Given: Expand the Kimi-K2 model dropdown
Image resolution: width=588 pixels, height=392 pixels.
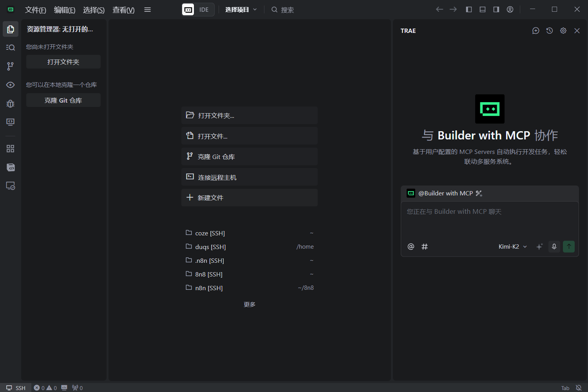Looking at the screenshot, I should click(513, 246).
